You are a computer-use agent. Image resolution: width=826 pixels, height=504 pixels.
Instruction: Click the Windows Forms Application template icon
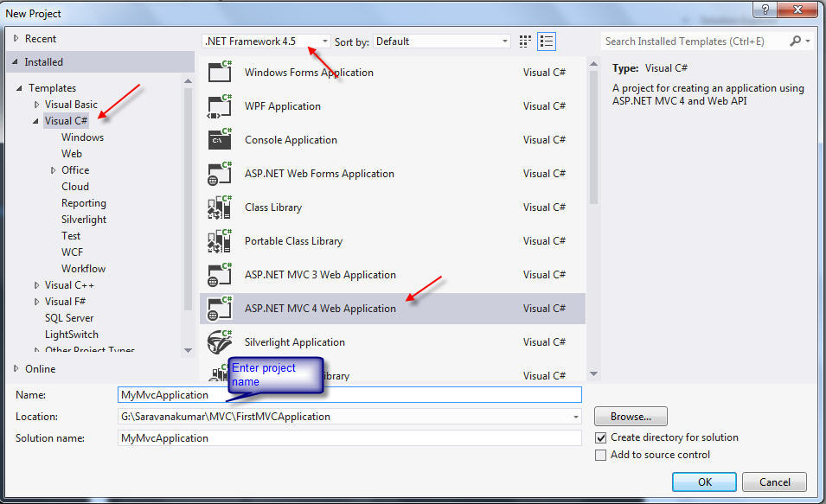tap(220, 72)
